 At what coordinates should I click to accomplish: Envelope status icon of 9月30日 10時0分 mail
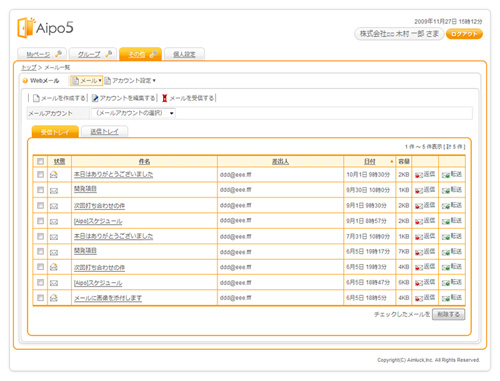(54, 191)
